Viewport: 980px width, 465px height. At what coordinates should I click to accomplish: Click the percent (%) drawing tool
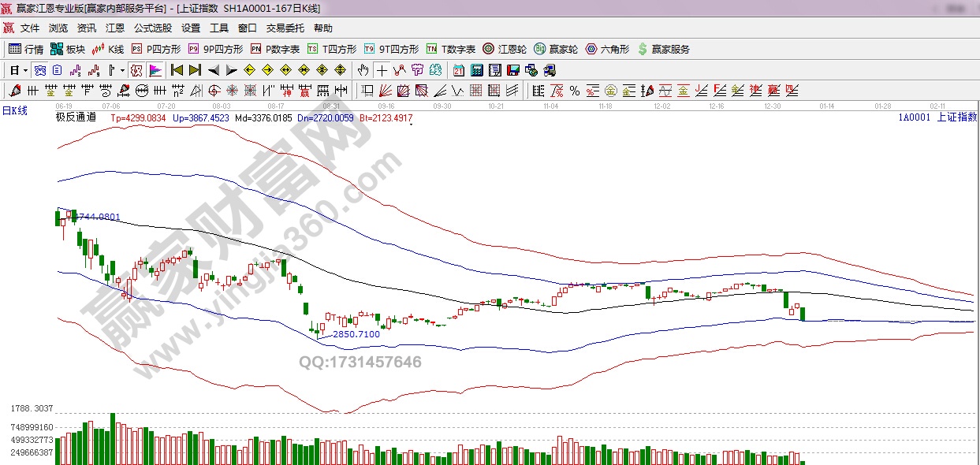(x=574, y=91)
